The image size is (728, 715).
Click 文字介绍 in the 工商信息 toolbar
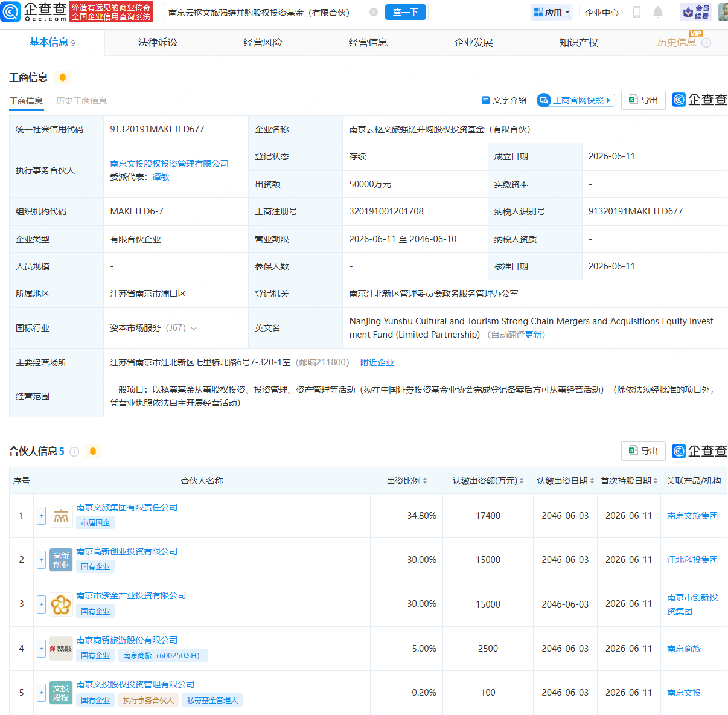[503, 100]
